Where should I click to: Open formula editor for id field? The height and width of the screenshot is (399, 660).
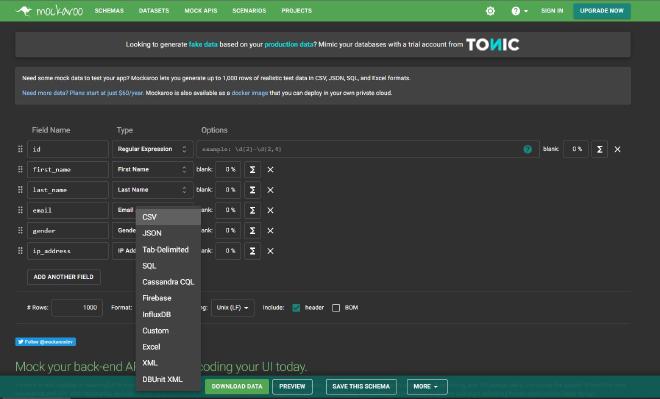click(x=599, y=149)
